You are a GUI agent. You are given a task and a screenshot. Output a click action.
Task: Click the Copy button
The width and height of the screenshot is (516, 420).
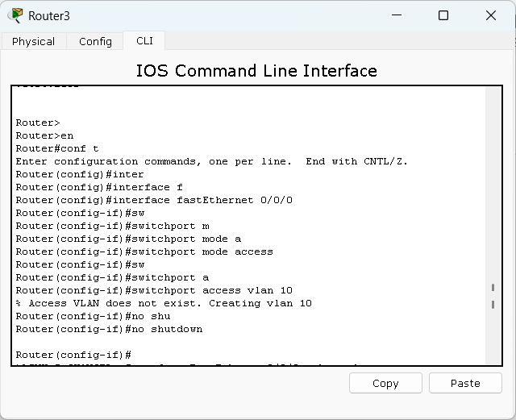pyautogui.click(x=385, y=383)
